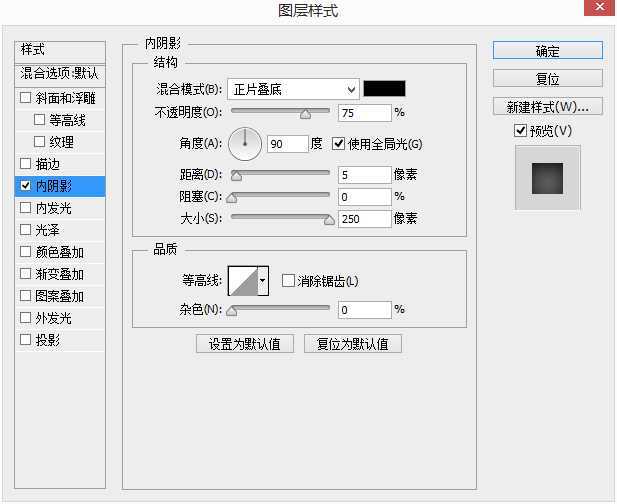Click the 新建样式(W)... button
This screenshot has height=504, width=617.
[547, 106]
